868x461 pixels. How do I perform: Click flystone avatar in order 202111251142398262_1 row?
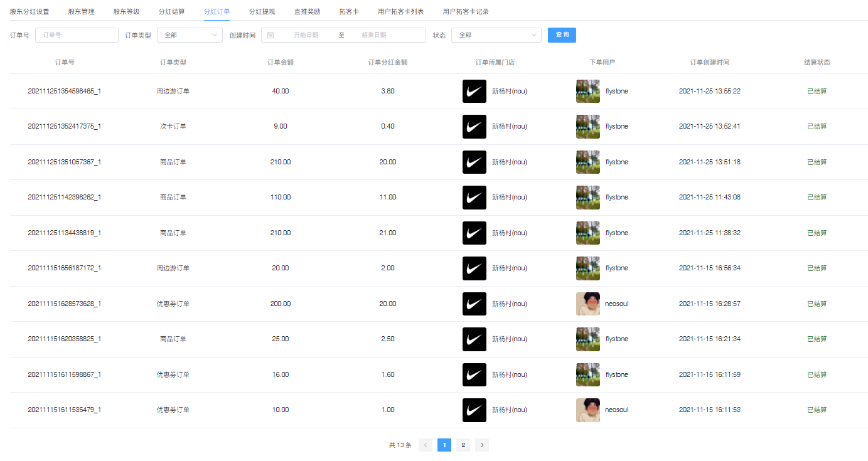tap(588, 198)
